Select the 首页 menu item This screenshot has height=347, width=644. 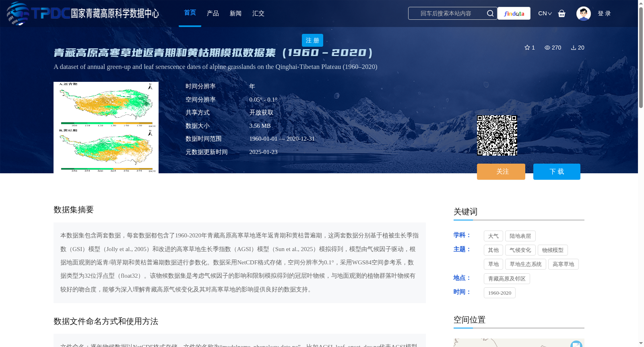[x=190, y=13]
